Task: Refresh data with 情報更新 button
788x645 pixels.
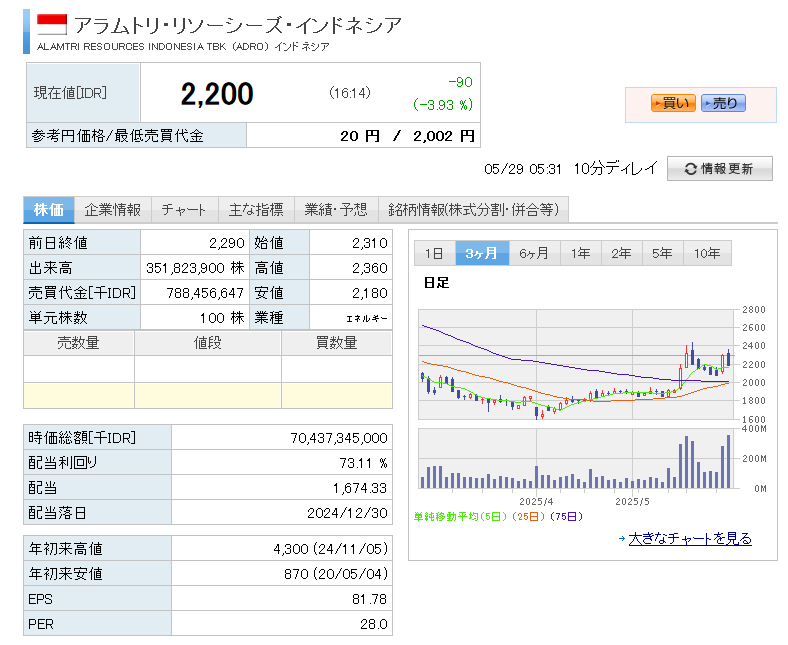Action: tap(719, 168)
